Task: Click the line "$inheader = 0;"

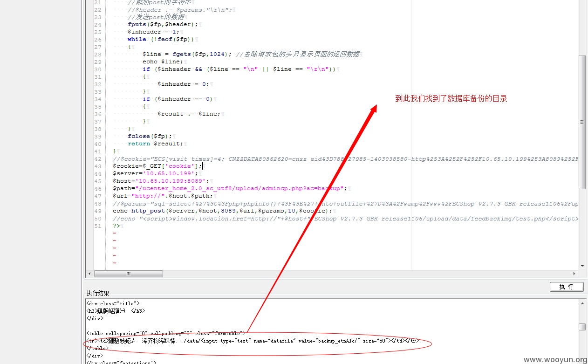Action: (184, 84)
